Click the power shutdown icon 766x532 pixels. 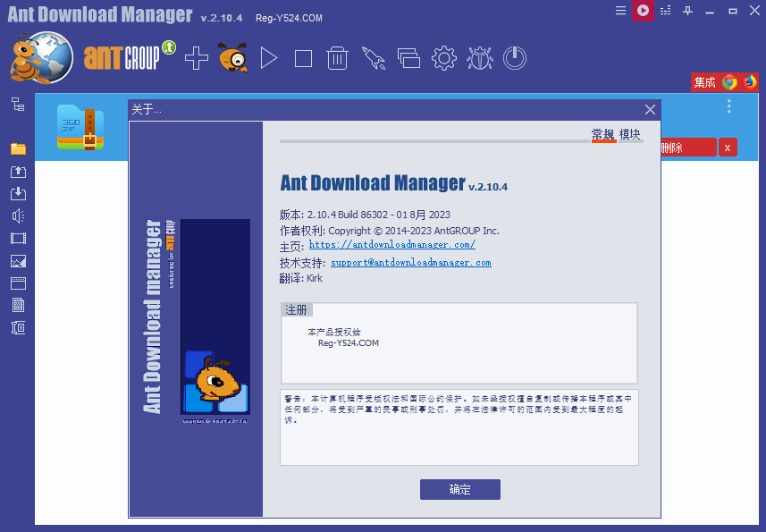coord(515,58)
